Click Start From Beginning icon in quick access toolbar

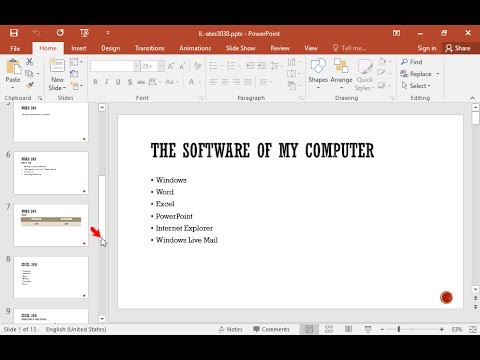coord(84,33)
